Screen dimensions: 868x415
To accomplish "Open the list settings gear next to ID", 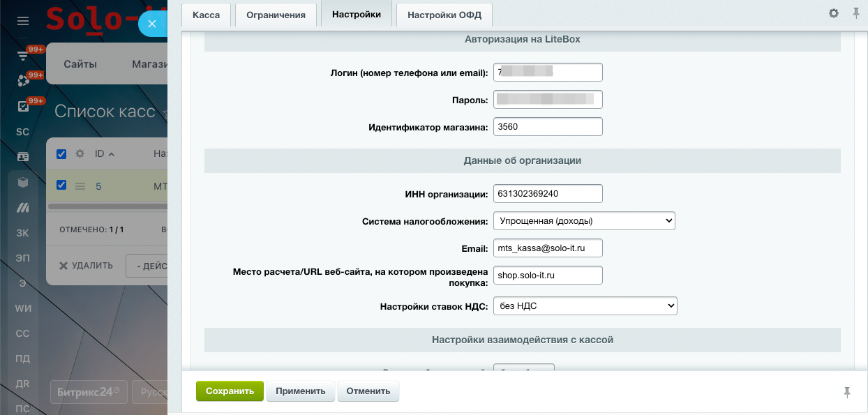I will tap(80, 154).
